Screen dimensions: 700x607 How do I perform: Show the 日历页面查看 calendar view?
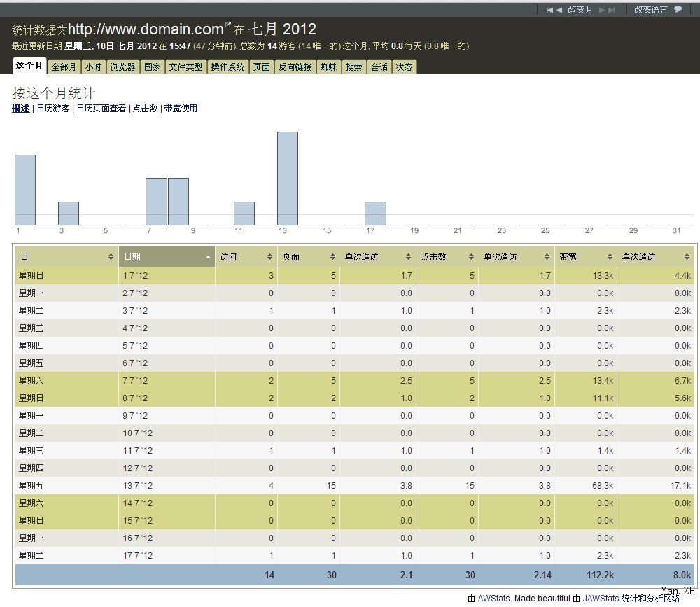(x=101, y=108)
